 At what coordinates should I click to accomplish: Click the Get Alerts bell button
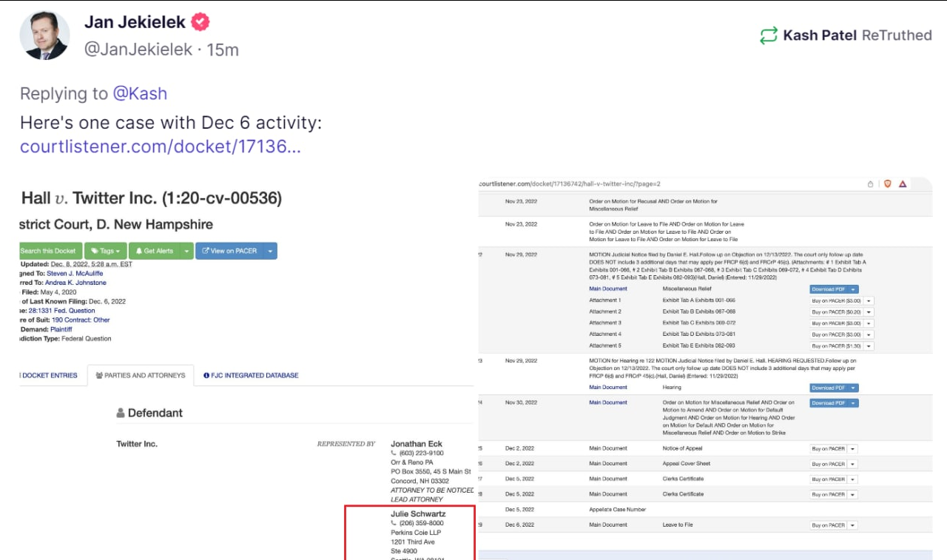(x=154, y=251)
